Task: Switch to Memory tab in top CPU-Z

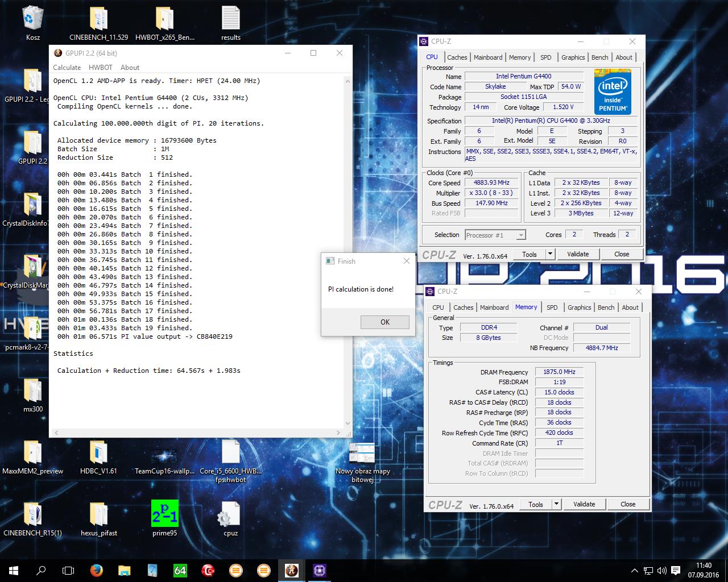Action: pyautogui.click(x=520, y=57)
